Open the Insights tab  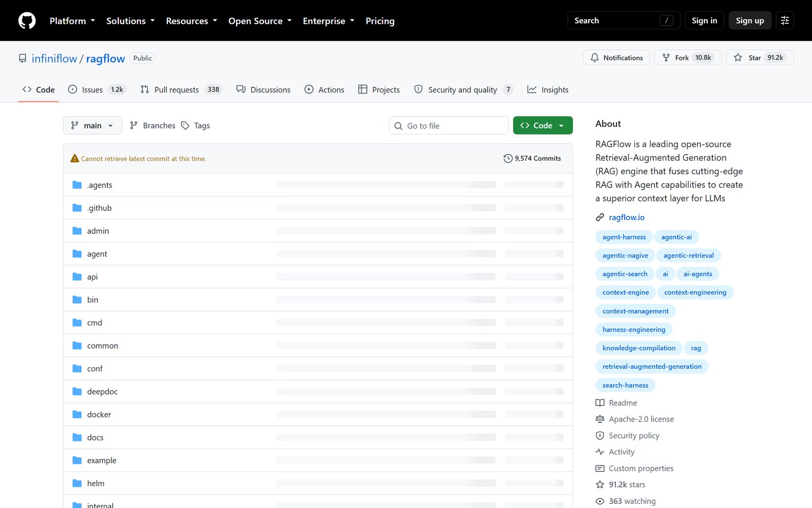[548, 90]
